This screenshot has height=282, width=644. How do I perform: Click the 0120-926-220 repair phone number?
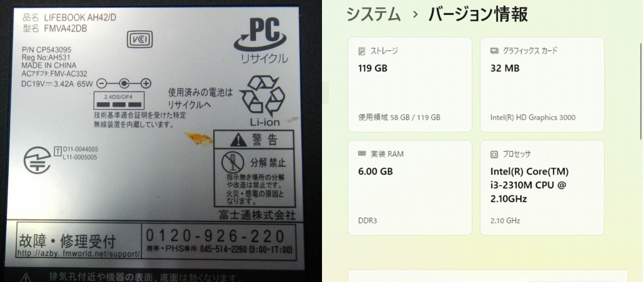click(216, 236)
